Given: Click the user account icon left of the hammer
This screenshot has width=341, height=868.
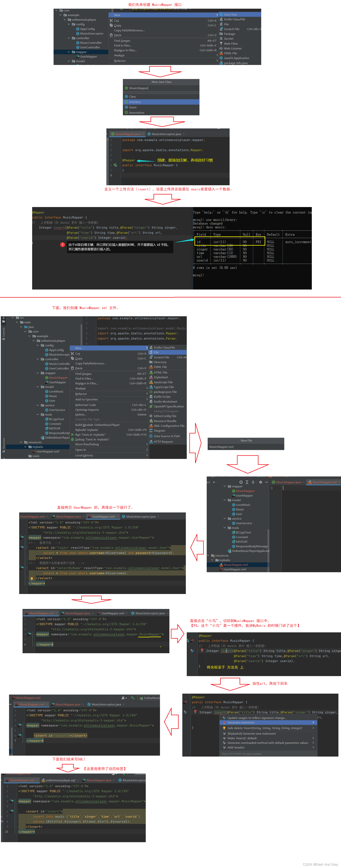Looking at the screenshot, I should (124, 698).
